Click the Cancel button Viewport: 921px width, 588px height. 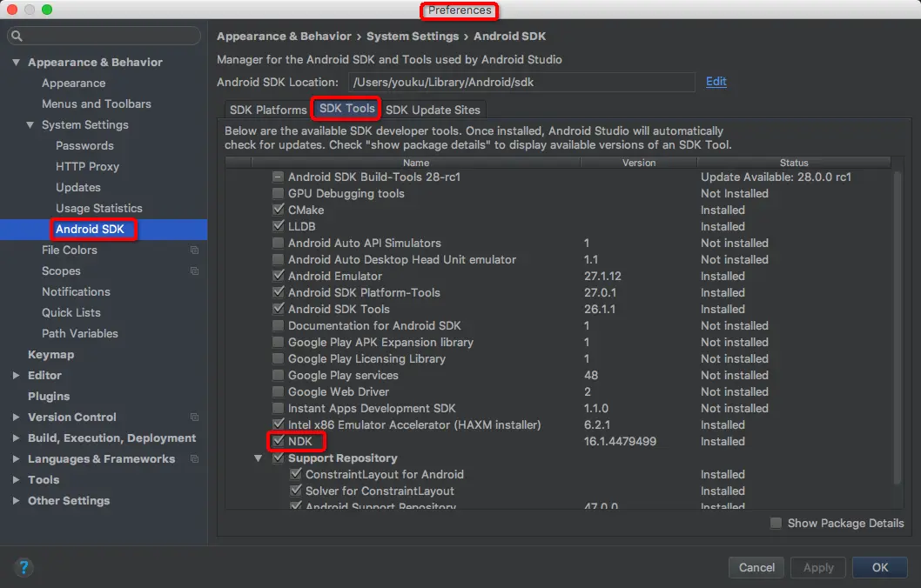pos(756,567)
